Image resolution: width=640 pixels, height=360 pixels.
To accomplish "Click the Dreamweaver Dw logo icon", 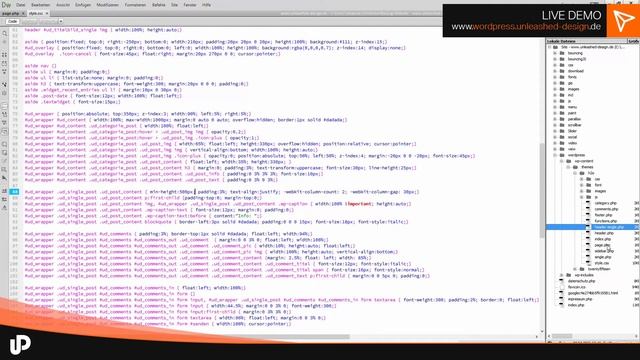I will tap(6, 5).
